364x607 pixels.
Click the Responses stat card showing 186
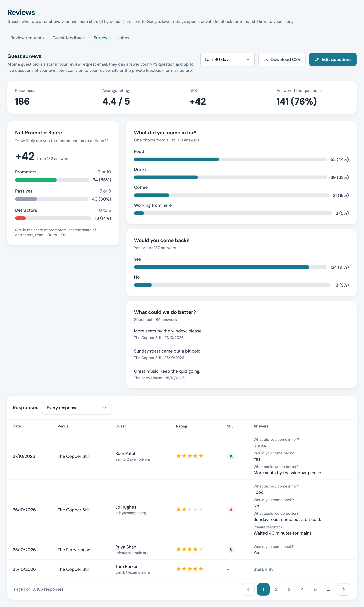click(51, 97)
